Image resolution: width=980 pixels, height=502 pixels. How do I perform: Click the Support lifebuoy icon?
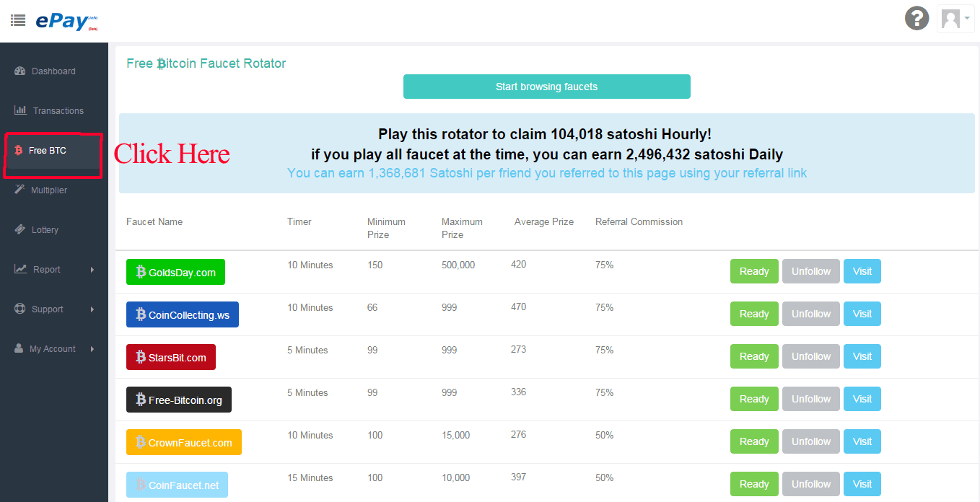click(x=19, y=309)
